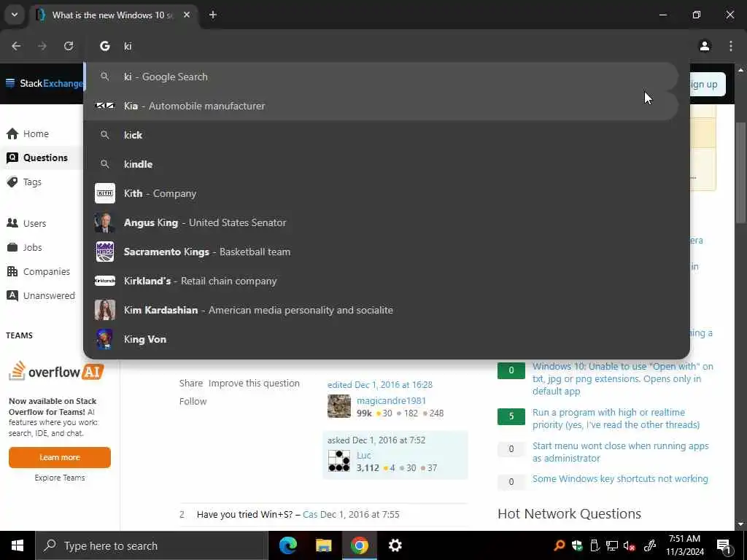Follow this question
Viewport: 747px width, 560px height.
click(193, 402)
